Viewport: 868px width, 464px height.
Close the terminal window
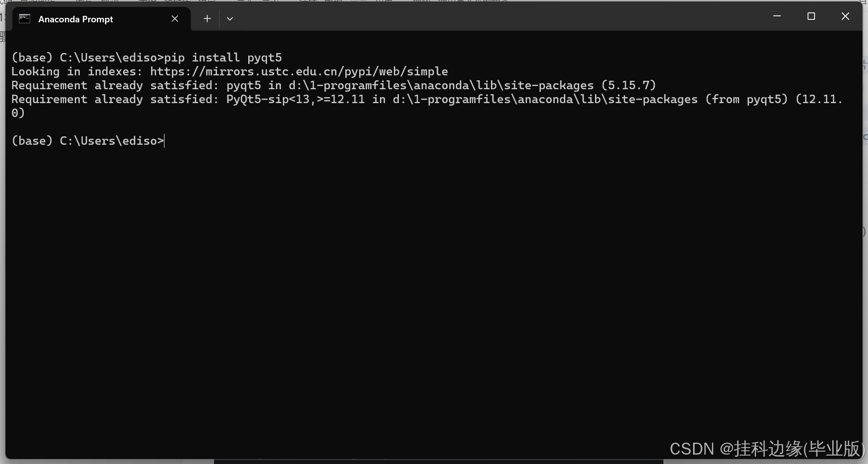[x=845, y=16]
